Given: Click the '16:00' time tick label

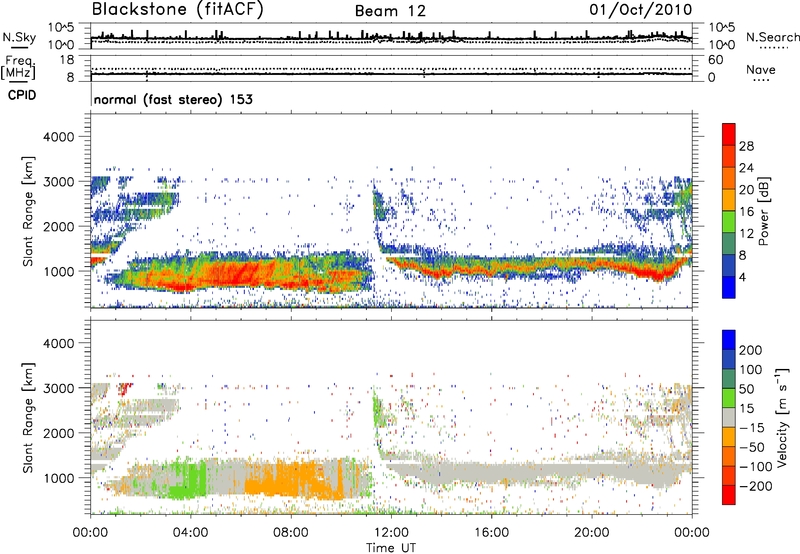Looking at the screenshot, I should tap(491, 533).
